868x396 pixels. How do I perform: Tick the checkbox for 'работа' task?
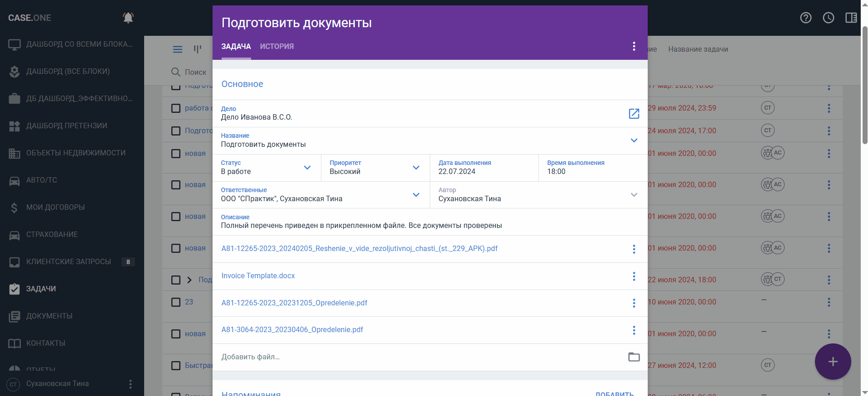click(x=176, y=108)
